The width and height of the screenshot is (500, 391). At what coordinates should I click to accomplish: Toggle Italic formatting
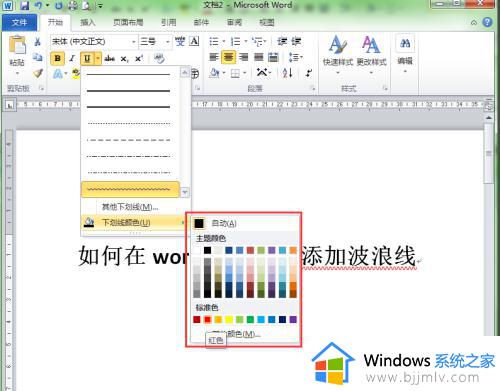72,58
